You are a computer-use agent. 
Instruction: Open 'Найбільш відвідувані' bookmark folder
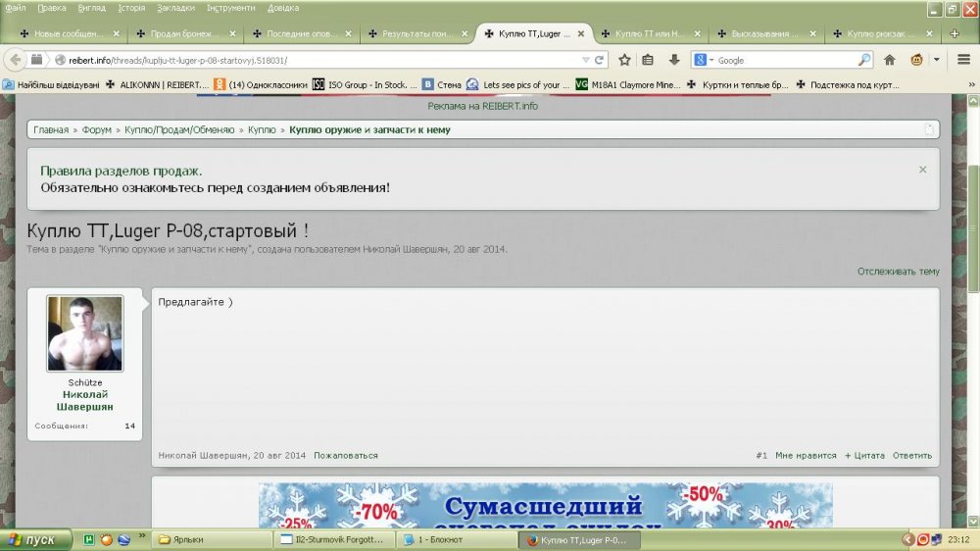point(51,84)
